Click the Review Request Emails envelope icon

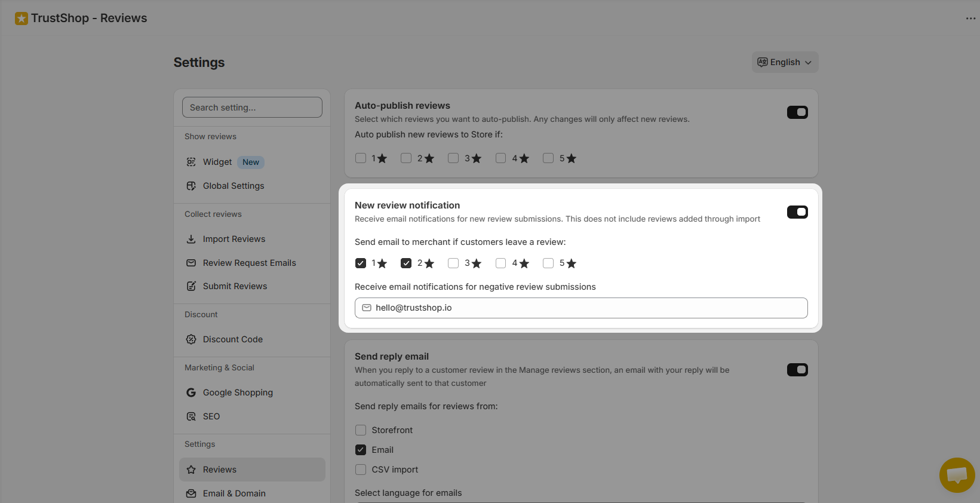pyautogui.click(x=191, y=263)
